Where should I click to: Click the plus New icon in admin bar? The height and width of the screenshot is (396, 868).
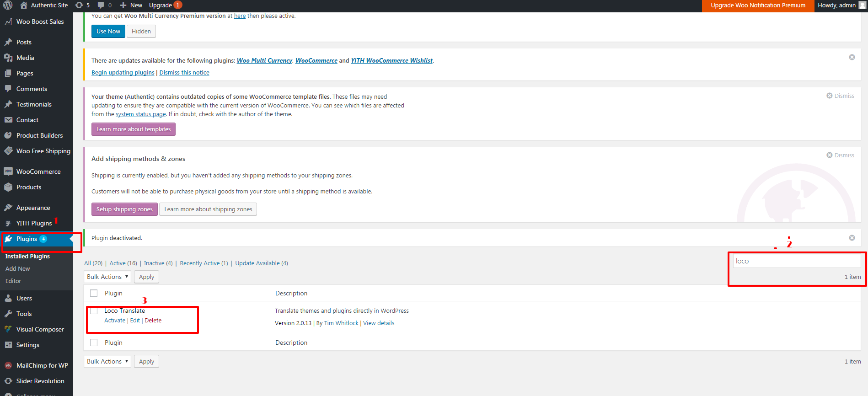123,5
